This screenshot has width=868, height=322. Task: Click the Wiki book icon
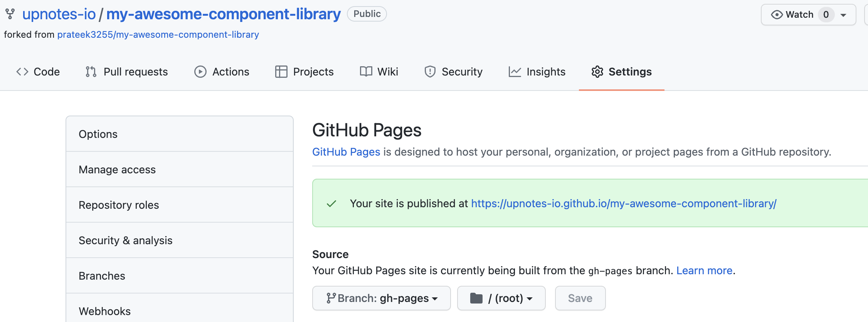(366, 72)
